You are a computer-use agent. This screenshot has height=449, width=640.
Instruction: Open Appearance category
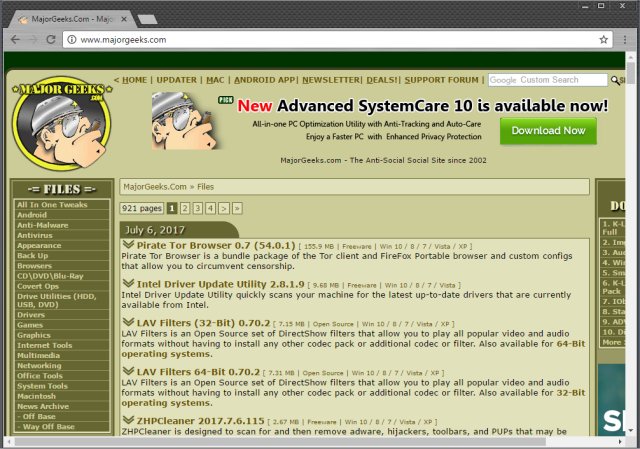(x=62, y=245)
